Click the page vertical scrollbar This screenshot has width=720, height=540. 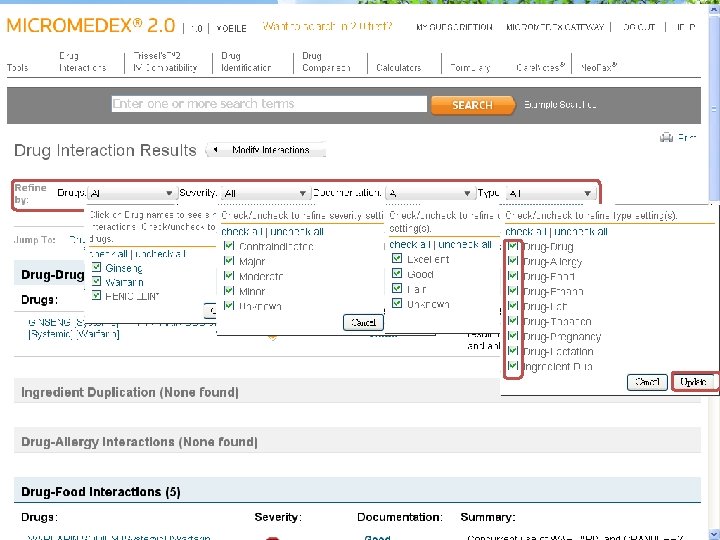tap(714, 109)
